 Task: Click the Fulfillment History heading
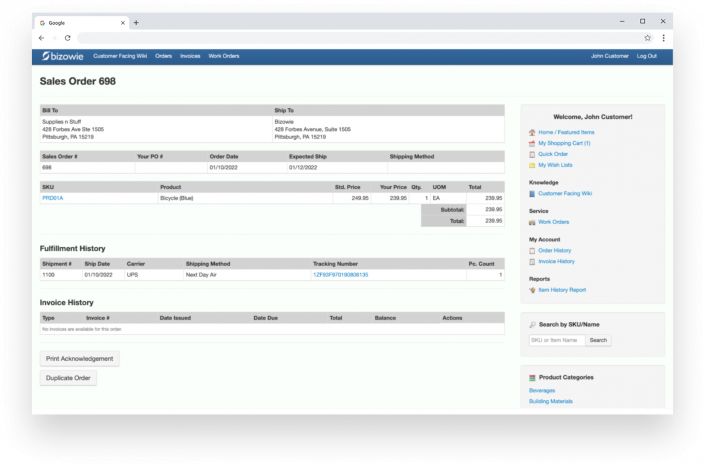[x=72, y=248]
